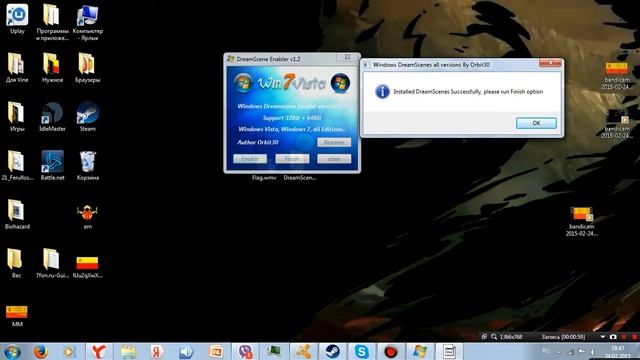Open the Игры folder
Viewport: 640px width, 360px height.
point(17,117)
